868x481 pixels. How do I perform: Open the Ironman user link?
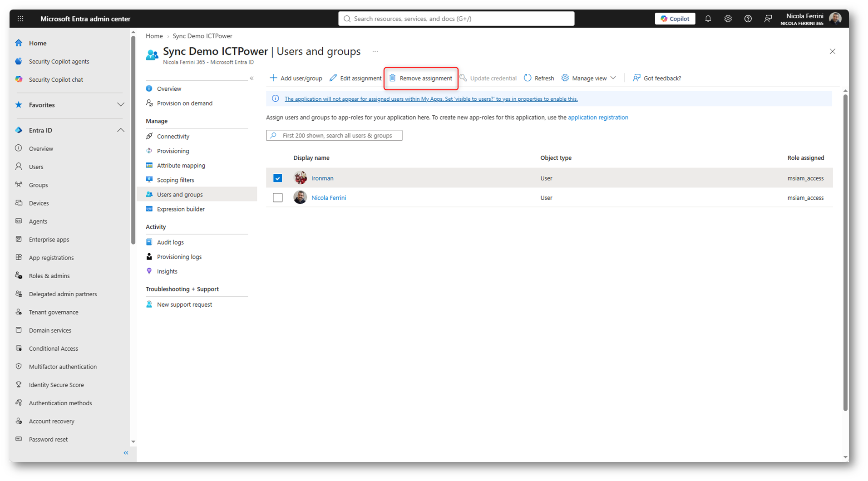(322, 178)
